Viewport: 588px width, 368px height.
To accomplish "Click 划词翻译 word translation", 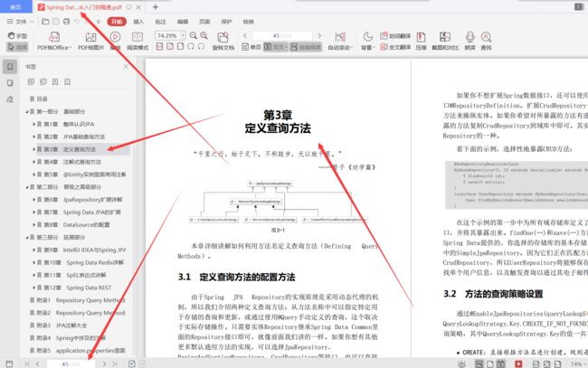I will (x=395, y=36).
